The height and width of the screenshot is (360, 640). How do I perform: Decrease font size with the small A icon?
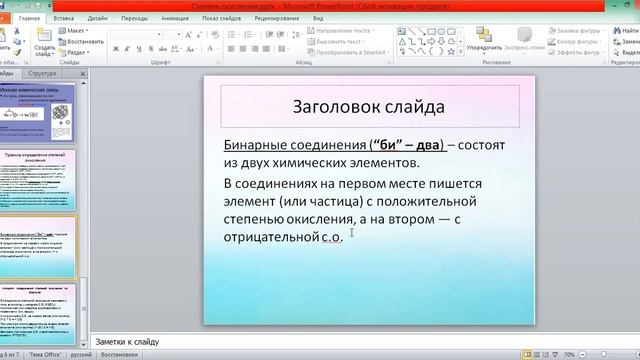tap(199, 35)
